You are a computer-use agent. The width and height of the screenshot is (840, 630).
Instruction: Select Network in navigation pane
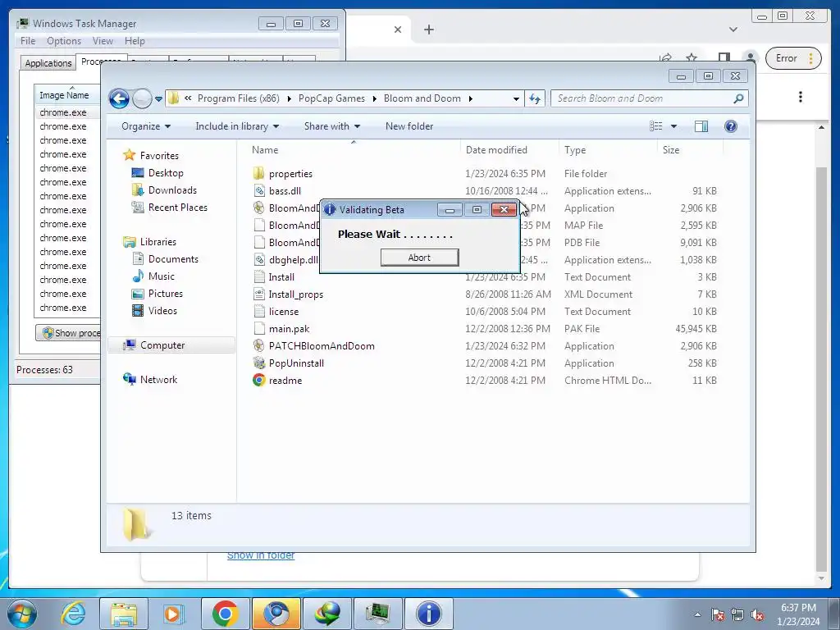158,380
